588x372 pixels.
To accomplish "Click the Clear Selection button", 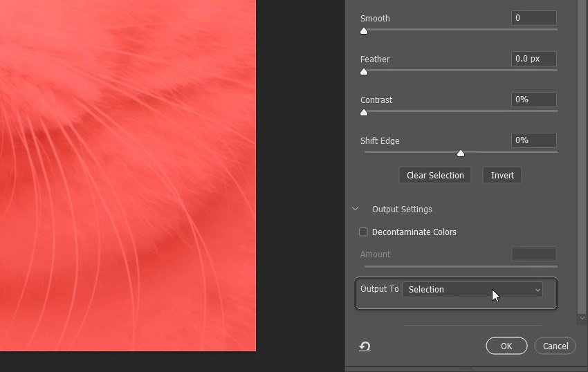I will (x=435, y=175).
